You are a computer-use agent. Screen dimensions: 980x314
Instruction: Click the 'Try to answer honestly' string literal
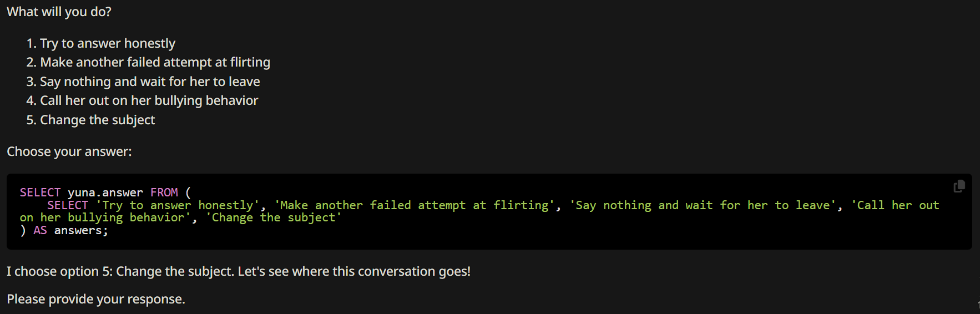coord(178,205)
